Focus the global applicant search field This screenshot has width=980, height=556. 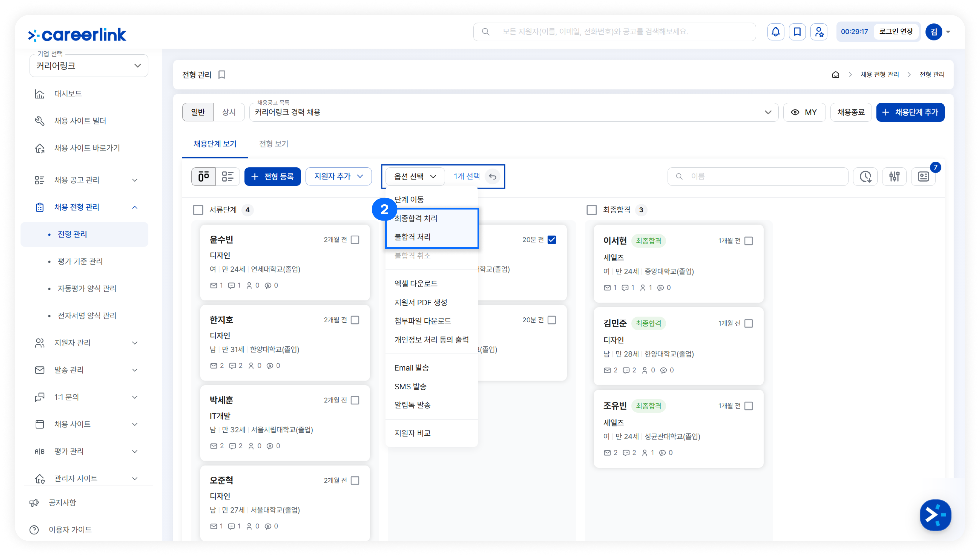614,32
